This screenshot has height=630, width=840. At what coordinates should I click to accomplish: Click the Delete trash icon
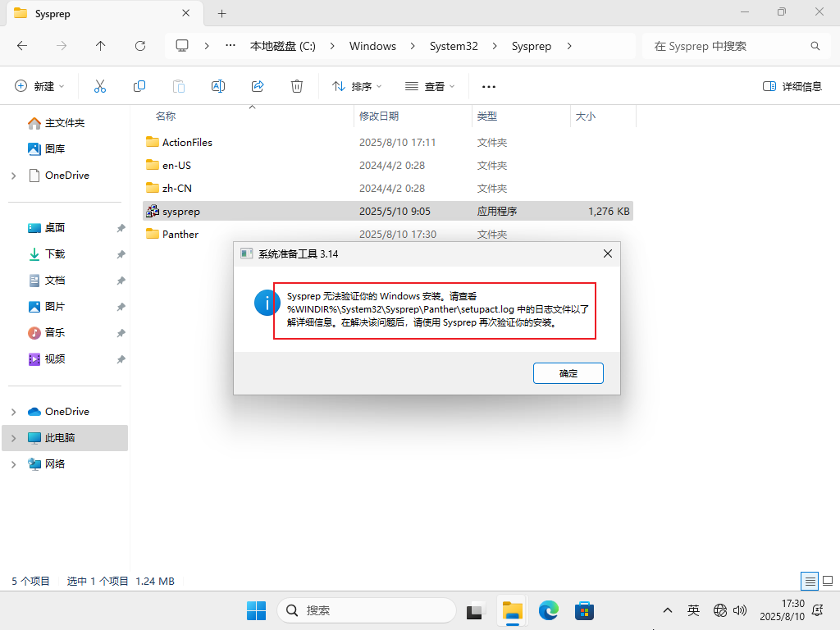pyautogui.click(x=297, y=86)
